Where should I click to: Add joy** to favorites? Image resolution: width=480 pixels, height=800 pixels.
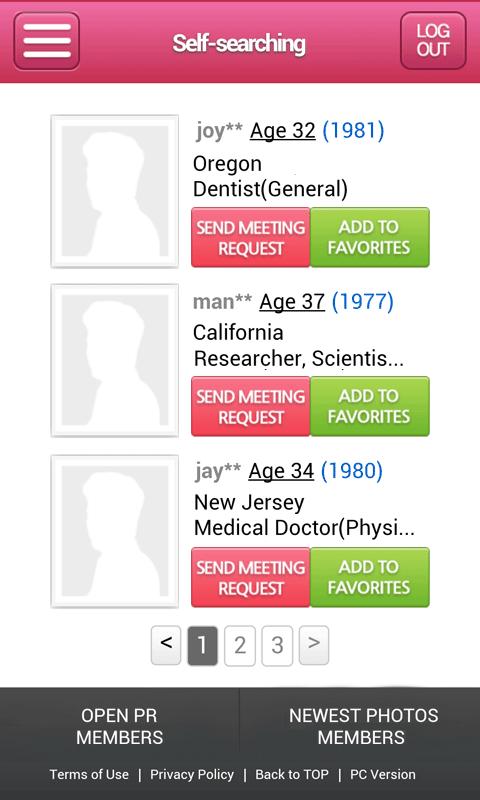pos(370,237)
